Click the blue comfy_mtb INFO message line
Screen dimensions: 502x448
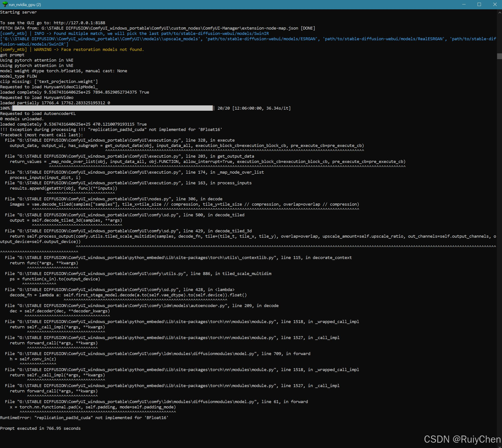(x=134, y=34)
